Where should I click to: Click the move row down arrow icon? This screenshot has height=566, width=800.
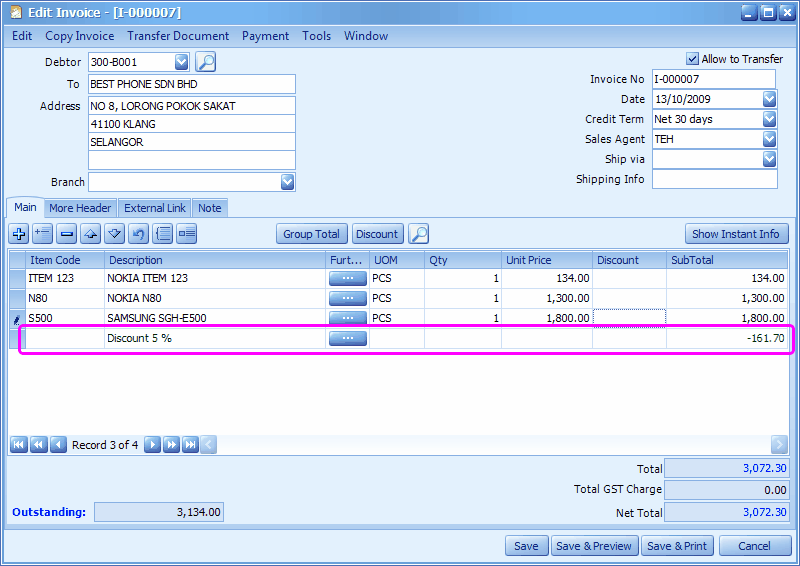click(x=115, y=234)
